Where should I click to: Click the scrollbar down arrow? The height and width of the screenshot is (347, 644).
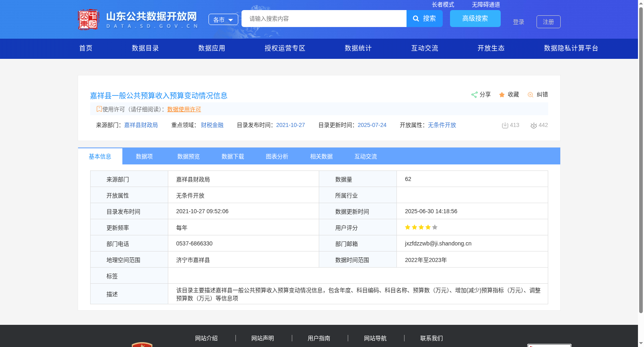coord(641,344)
